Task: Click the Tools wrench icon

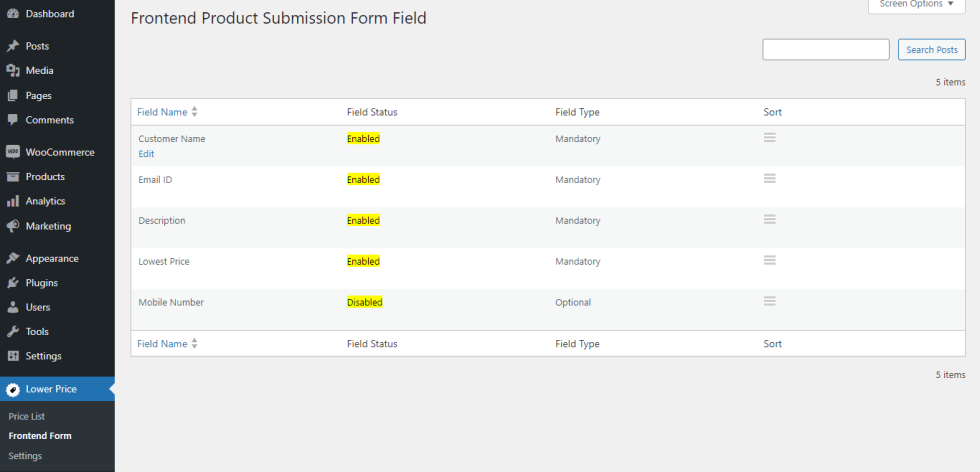Action: (12, 331)
